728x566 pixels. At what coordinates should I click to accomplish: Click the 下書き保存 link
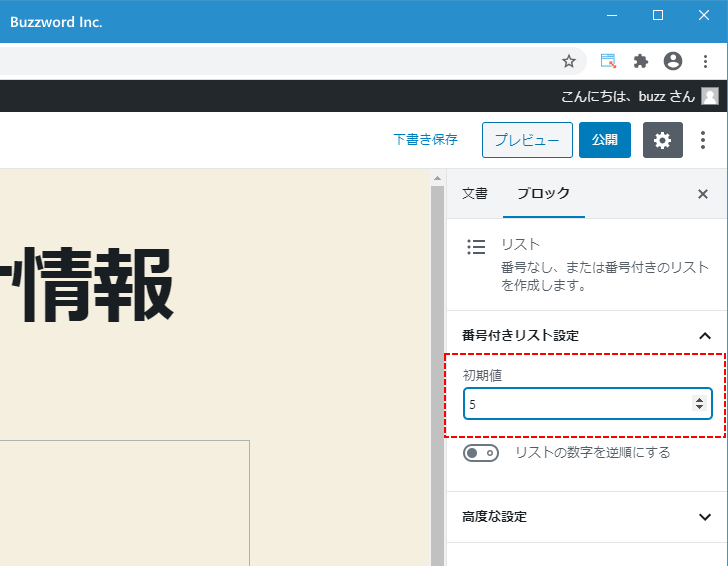425,140
